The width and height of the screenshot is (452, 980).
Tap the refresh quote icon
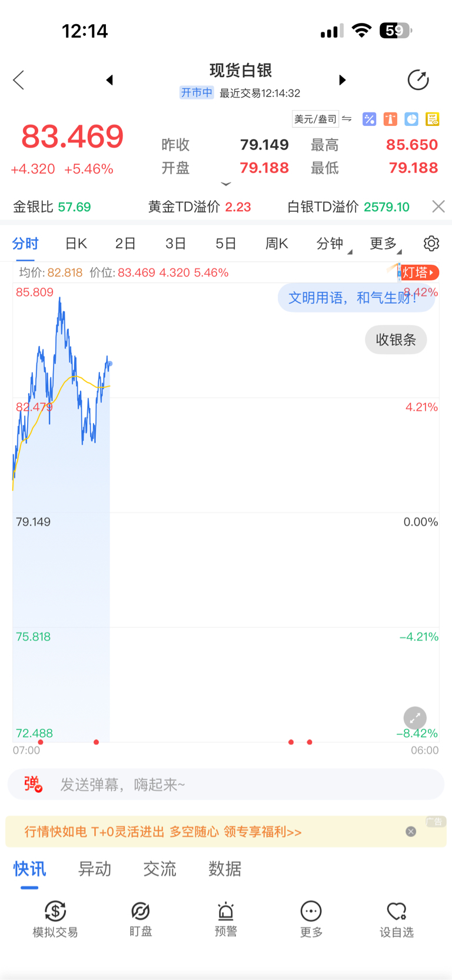(x=418, y=80)
